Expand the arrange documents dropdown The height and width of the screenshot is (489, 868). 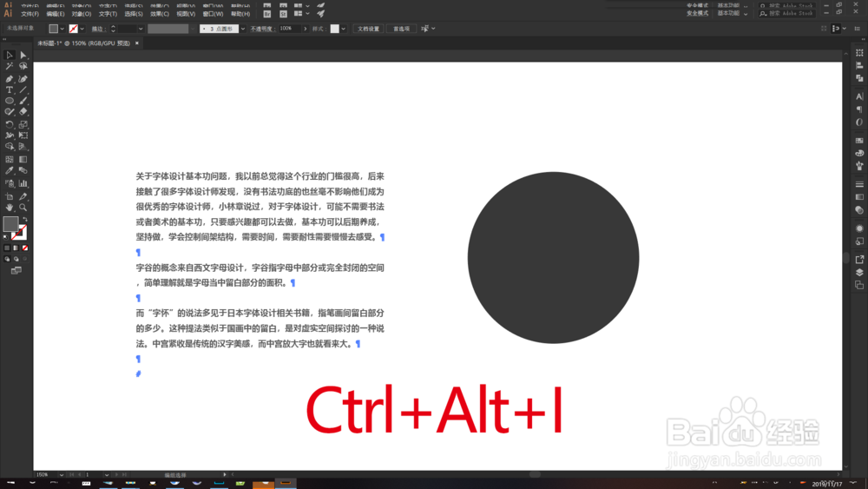coord(308,13)
